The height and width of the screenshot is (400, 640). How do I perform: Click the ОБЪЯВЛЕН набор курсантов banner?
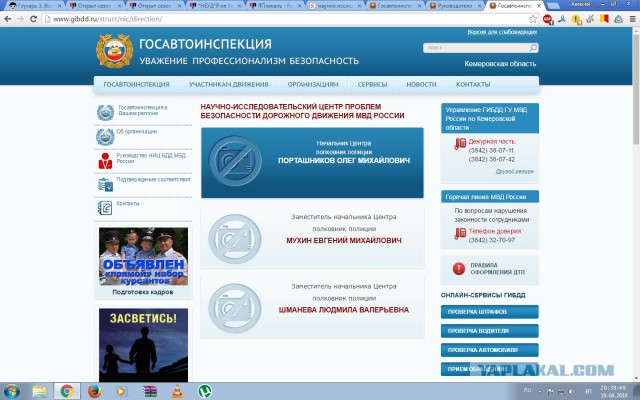(143, 256)
